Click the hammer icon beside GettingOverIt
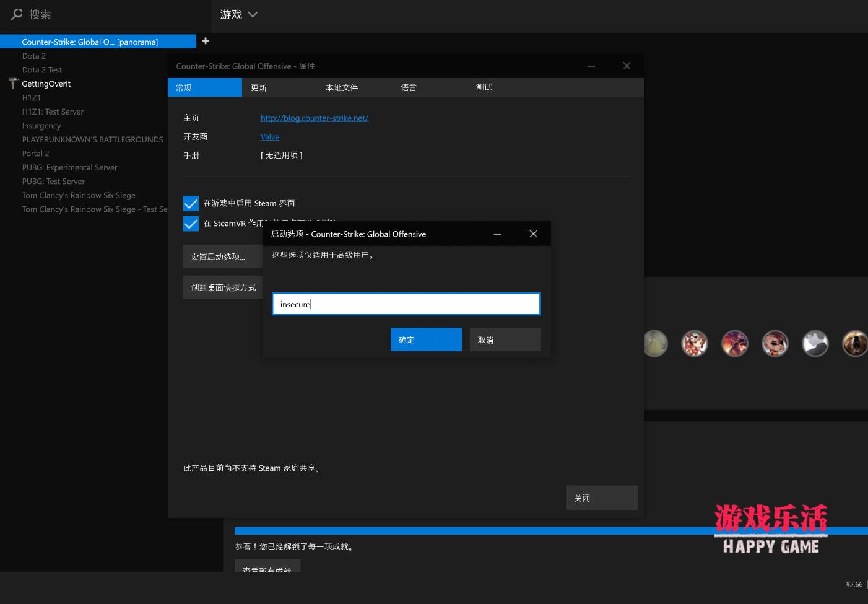This screenshot has height=604, width=868. coord(12,83)
